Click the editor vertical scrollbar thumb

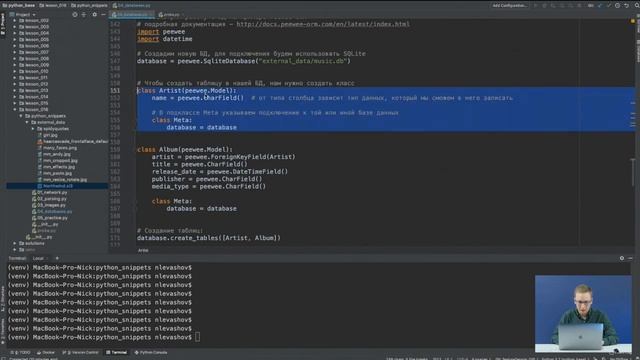point(633,171)
